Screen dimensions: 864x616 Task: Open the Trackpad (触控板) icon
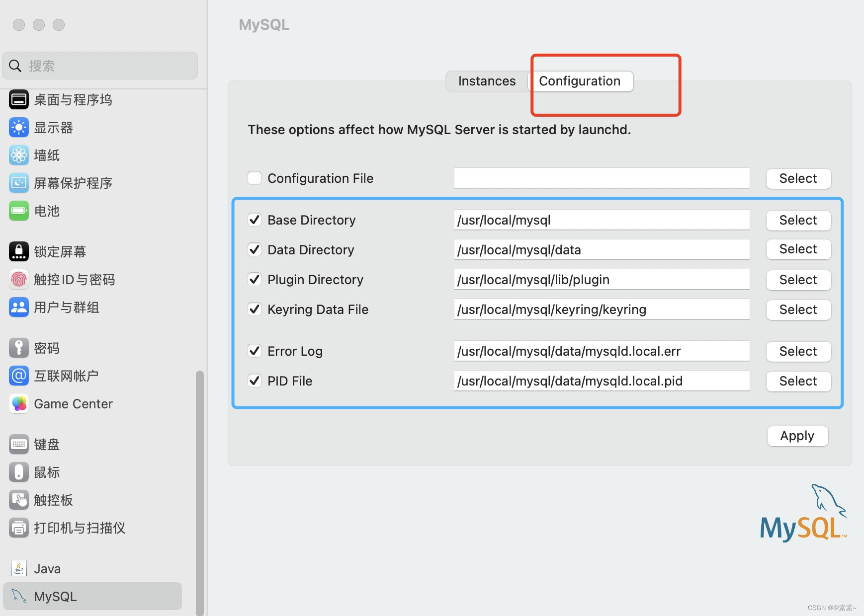(x=19, y=500)
